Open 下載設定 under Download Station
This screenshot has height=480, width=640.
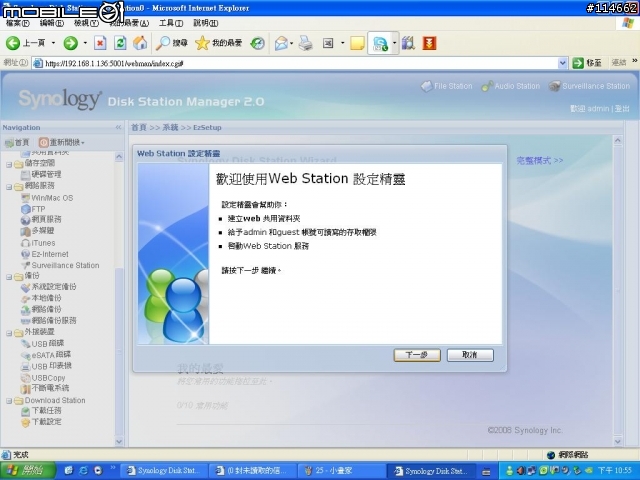click(x=41, y=422)
